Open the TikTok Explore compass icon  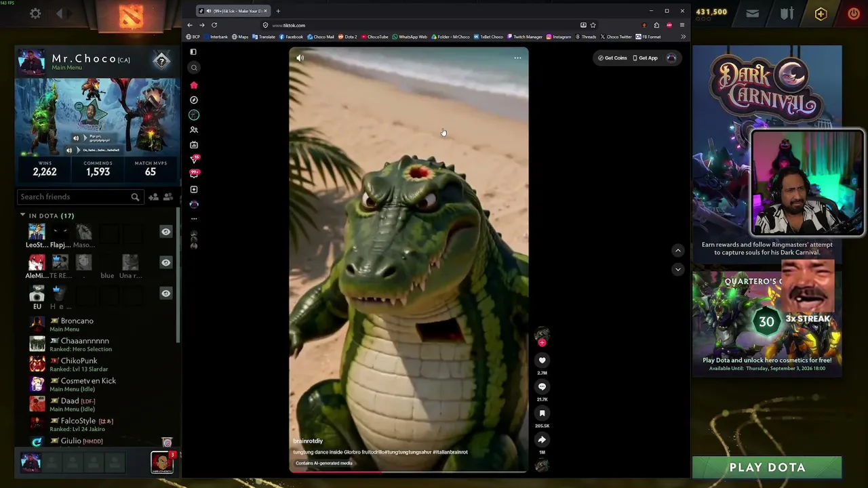coord(194,100)
